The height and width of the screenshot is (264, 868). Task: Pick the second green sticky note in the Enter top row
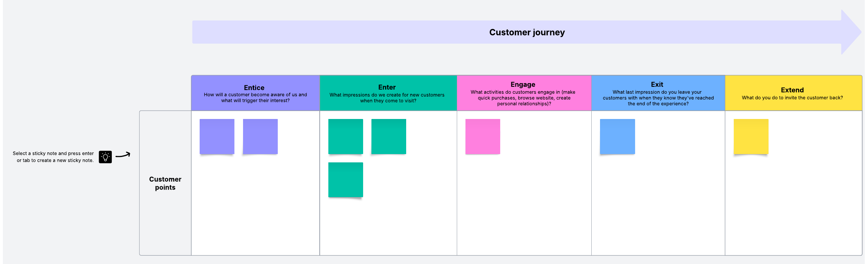388,136
